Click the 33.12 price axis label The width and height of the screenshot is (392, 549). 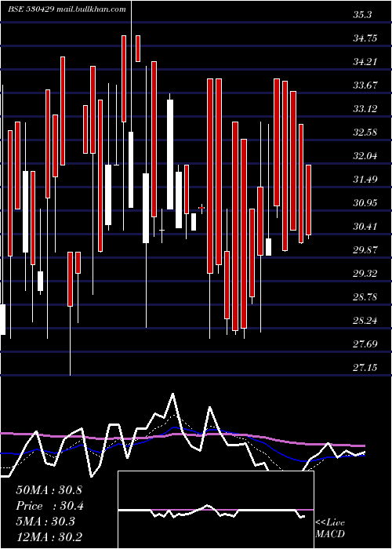tap(365, 109)
